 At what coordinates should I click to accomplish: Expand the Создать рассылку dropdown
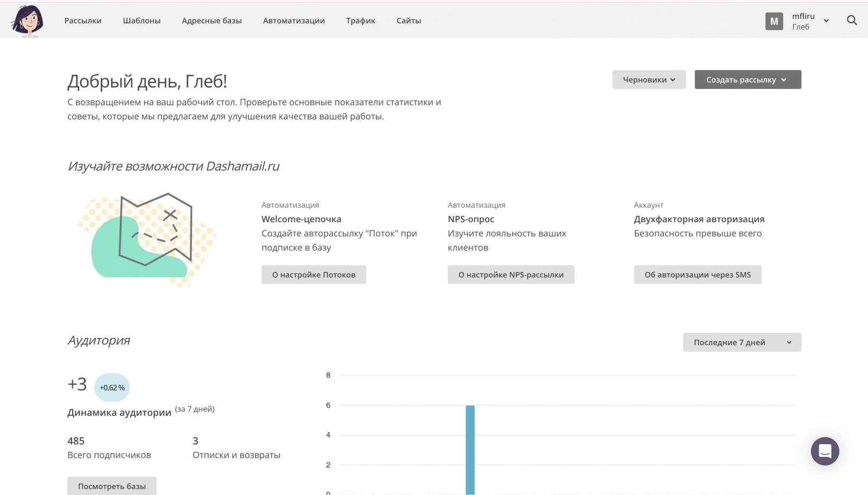748,80
